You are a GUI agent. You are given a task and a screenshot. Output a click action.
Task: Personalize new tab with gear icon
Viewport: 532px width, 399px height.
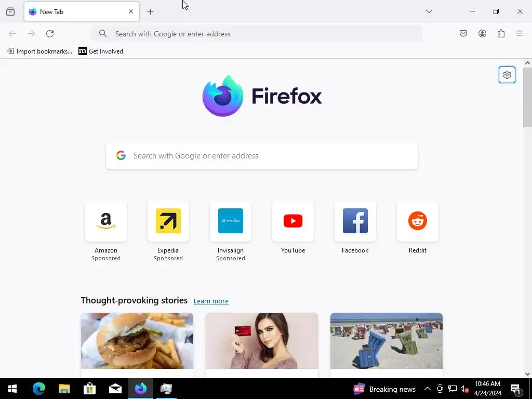(x=507, y=75)
